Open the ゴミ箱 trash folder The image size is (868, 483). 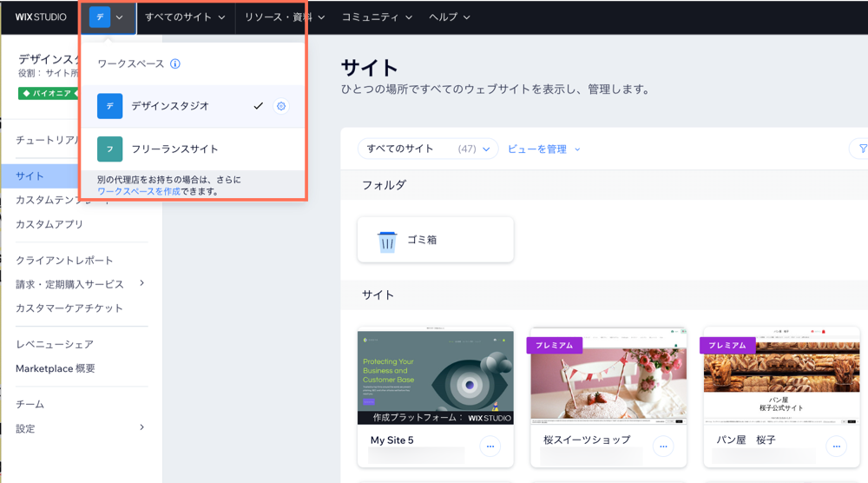(435, 240)
